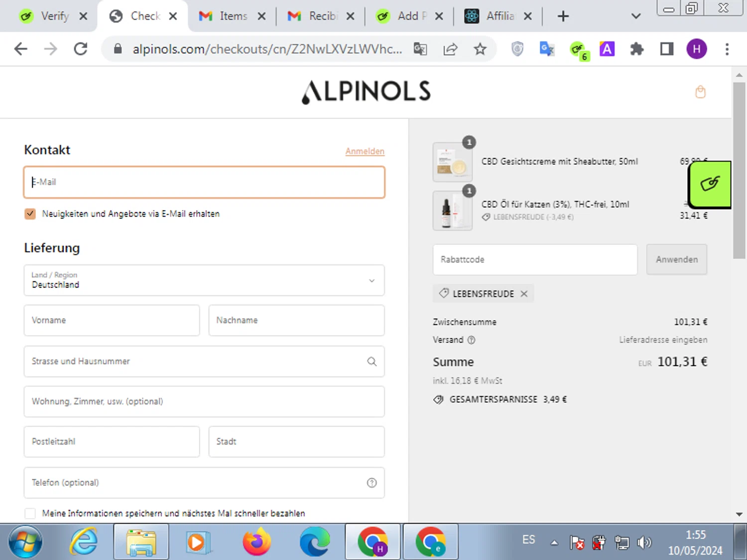Open the Extensions puzzle menu

point(636,49)
